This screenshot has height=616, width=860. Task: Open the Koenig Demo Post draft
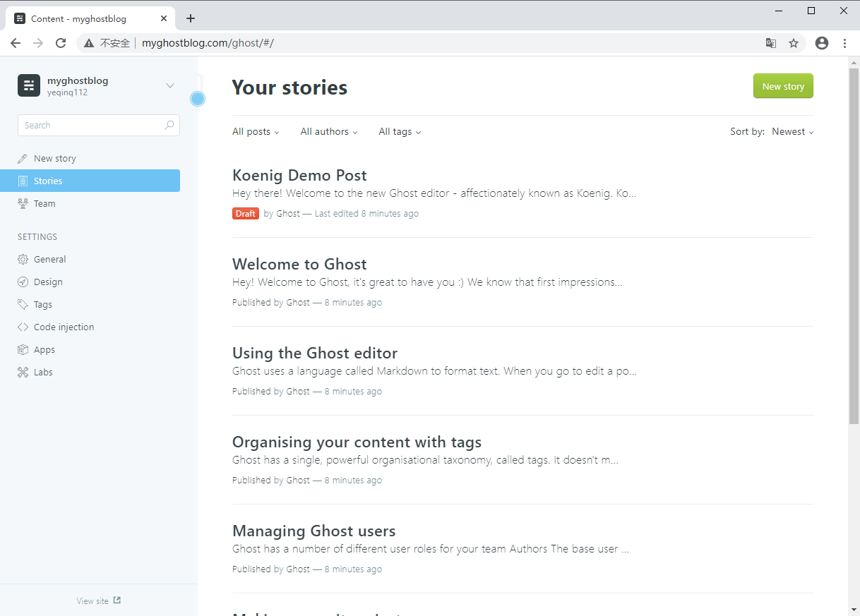(299, 176)
